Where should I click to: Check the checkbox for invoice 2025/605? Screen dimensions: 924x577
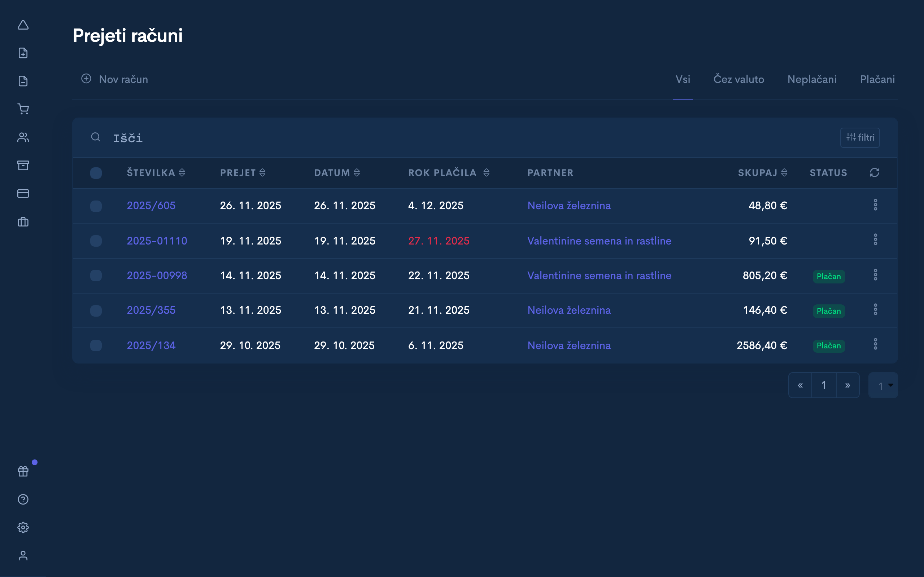point(96,206)
